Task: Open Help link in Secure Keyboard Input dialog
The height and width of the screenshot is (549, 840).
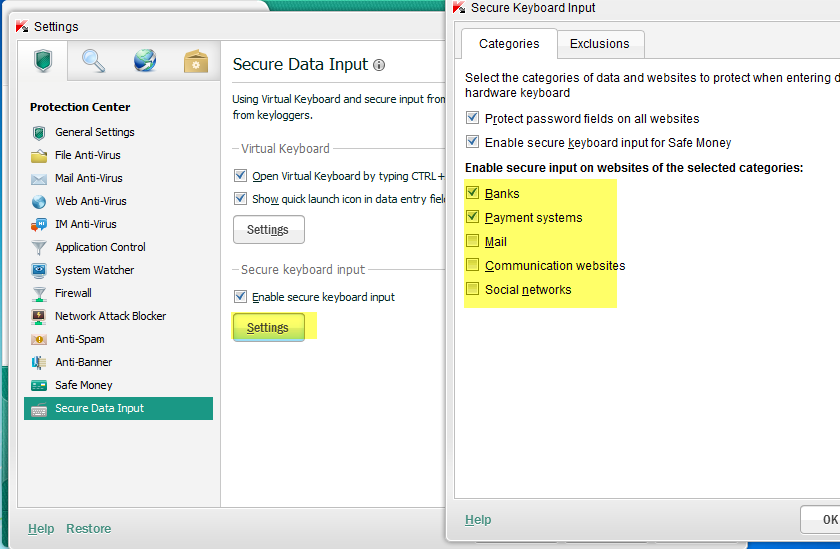Action: coord(478,520)
